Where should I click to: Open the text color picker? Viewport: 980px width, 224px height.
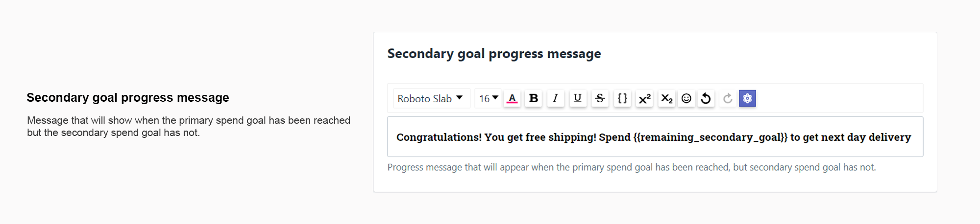pyautogui.click(x=512, y=98)
